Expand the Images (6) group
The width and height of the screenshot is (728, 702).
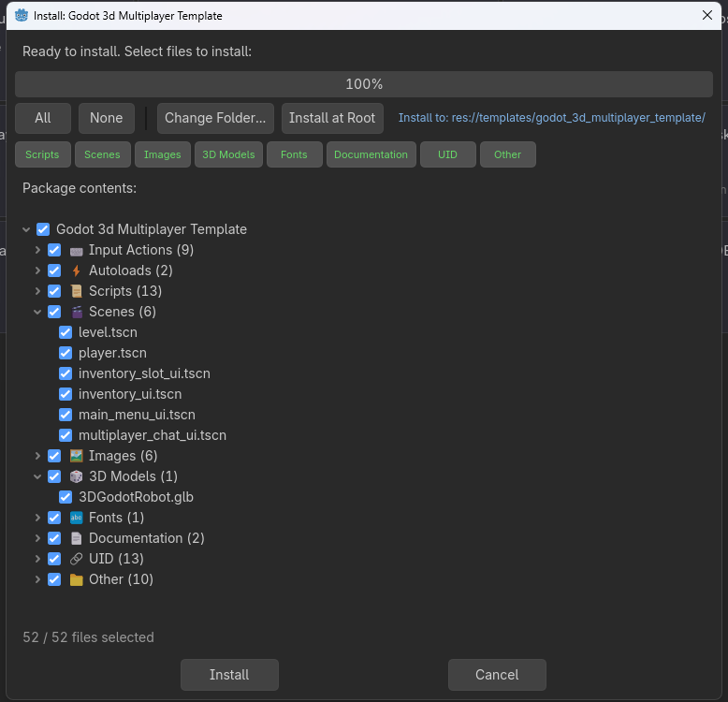pos(37,456)
